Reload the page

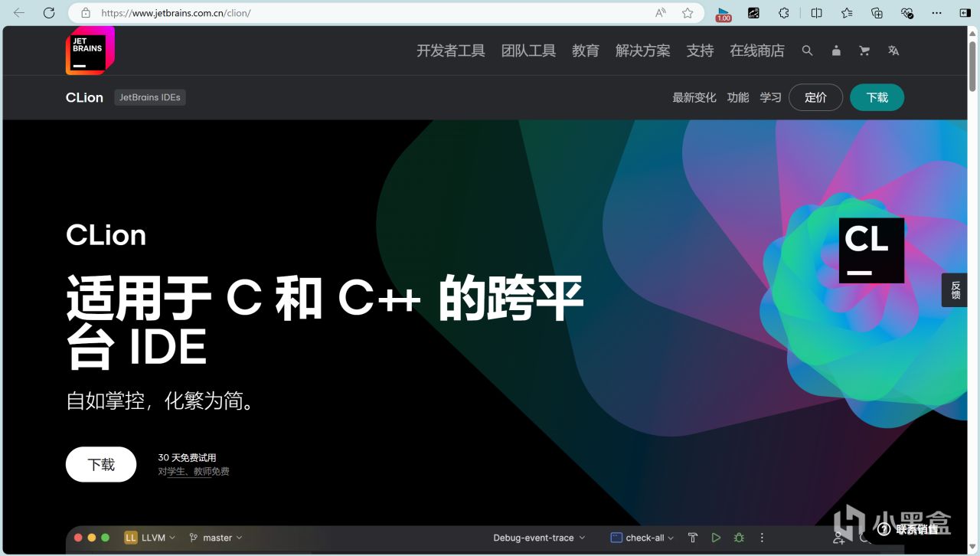pyautogui.click(x=49, y=13)
